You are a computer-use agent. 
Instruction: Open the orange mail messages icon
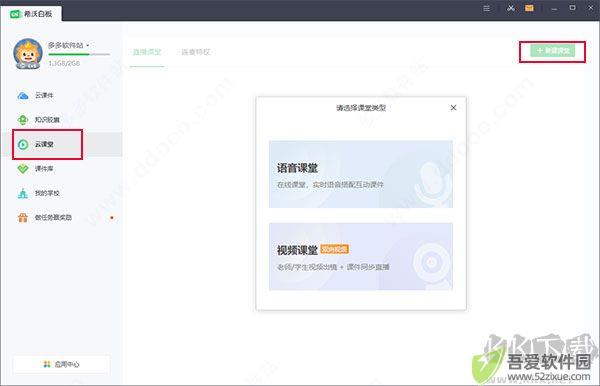(529, 8)
